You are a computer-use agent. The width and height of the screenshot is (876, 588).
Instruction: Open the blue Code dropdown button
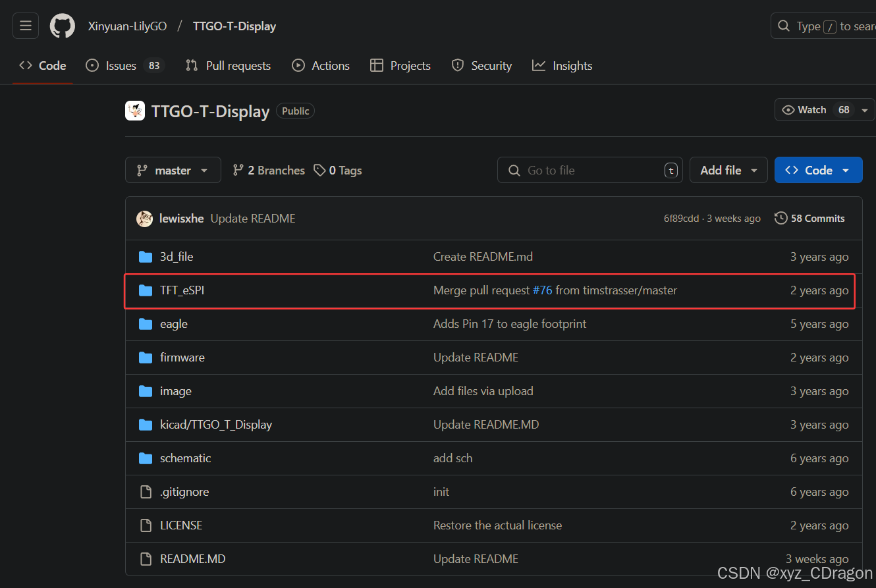819,171
